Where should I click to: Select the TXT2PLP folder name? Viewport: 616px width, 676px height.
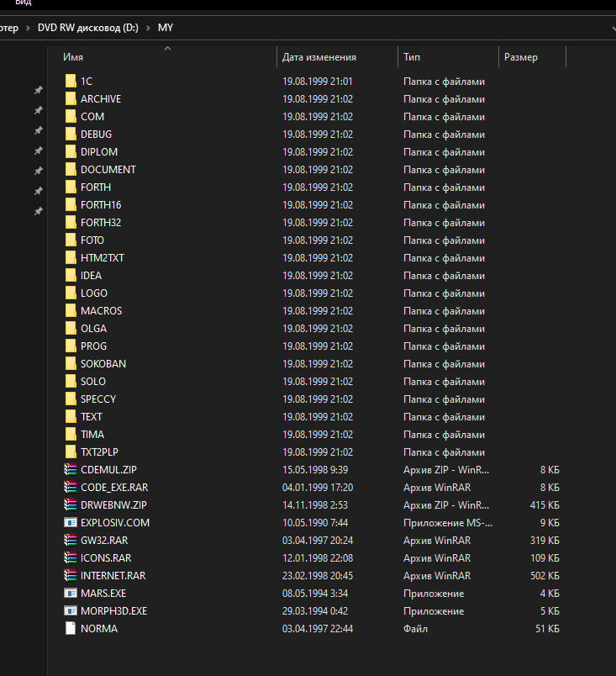point(99,452)
